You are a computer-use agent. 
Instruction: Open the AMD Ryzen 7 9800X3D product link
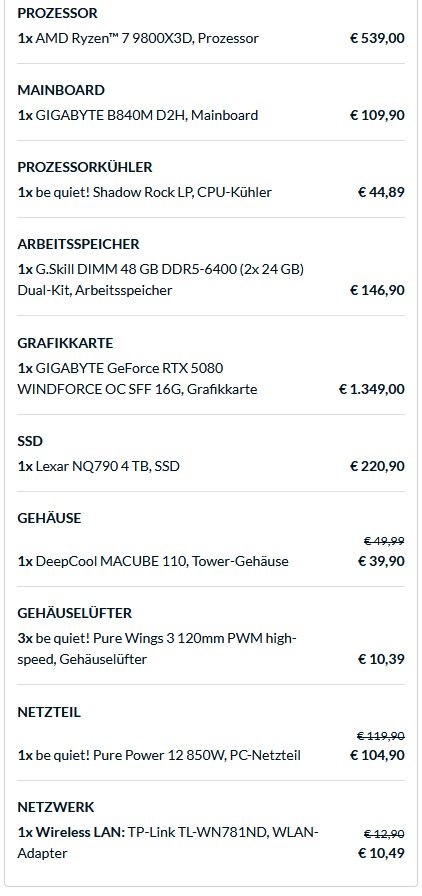coord(147,38)
